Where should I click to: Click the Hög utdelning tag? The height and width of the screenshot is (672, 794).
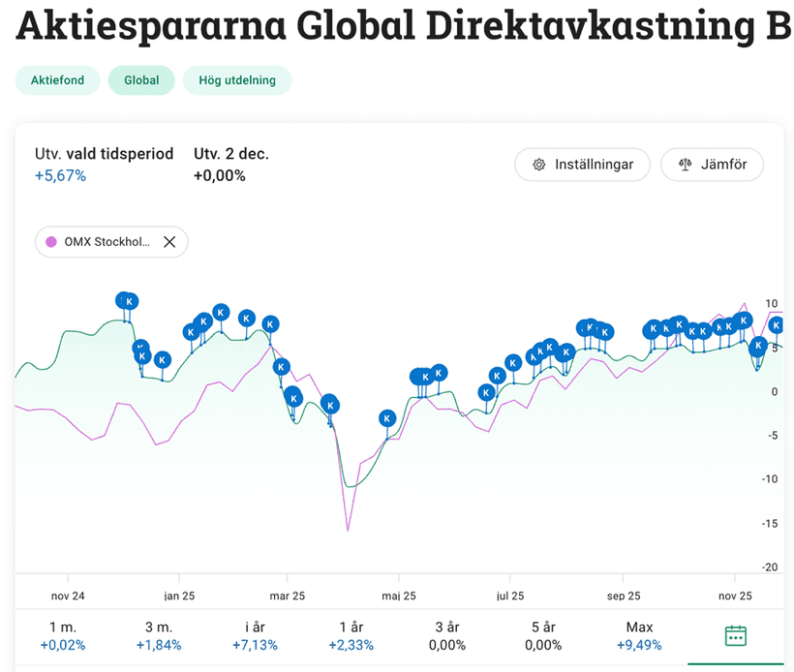237,80
